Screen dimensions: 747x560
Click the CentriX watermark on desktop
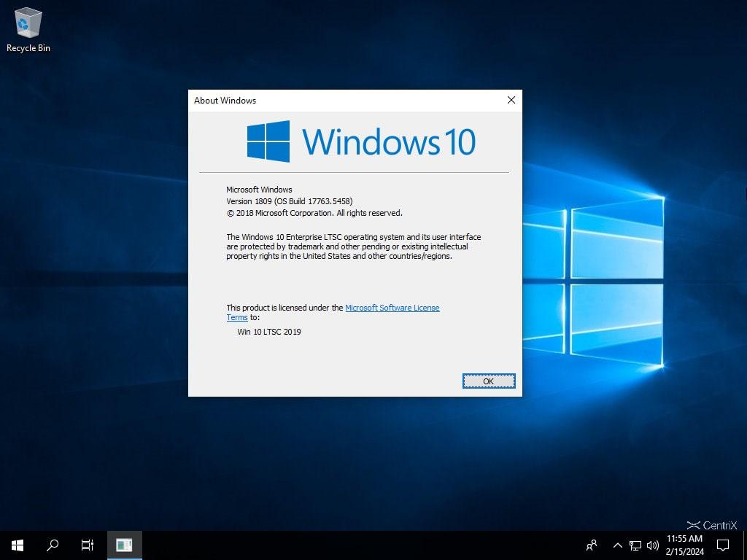(x=712, y=525)
